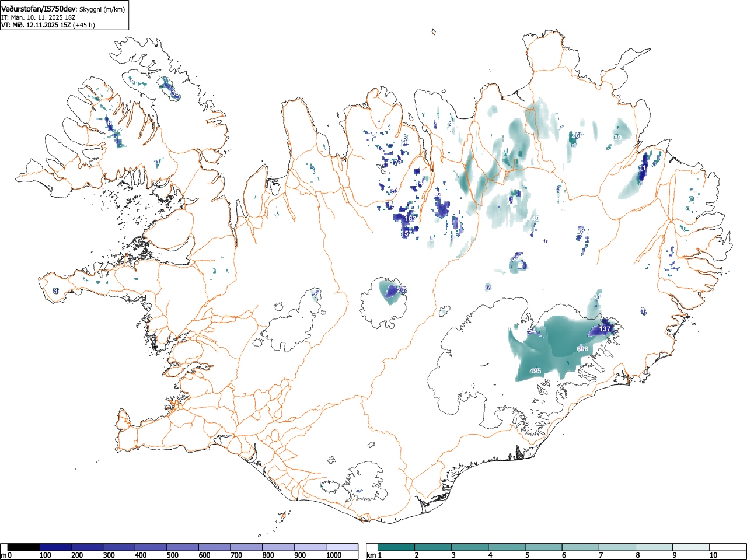Click the 8–9 km pale swatch

[x=654, y=547]
